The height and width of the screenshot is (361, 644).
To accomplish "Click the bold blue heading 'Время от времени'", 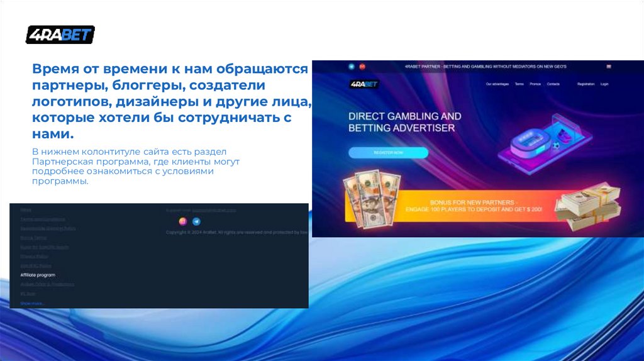I will pos(172,101).
